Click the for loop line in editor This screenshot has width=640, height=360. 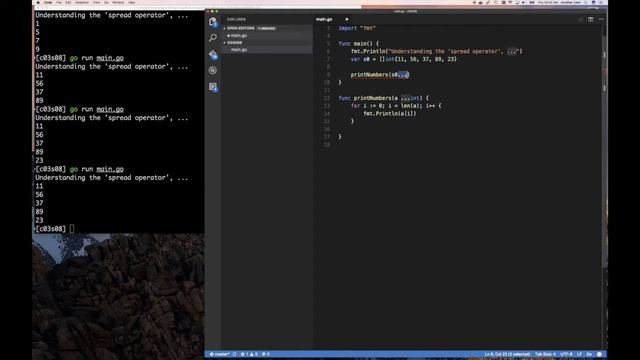pyautogui.click(x=396, y=106)
